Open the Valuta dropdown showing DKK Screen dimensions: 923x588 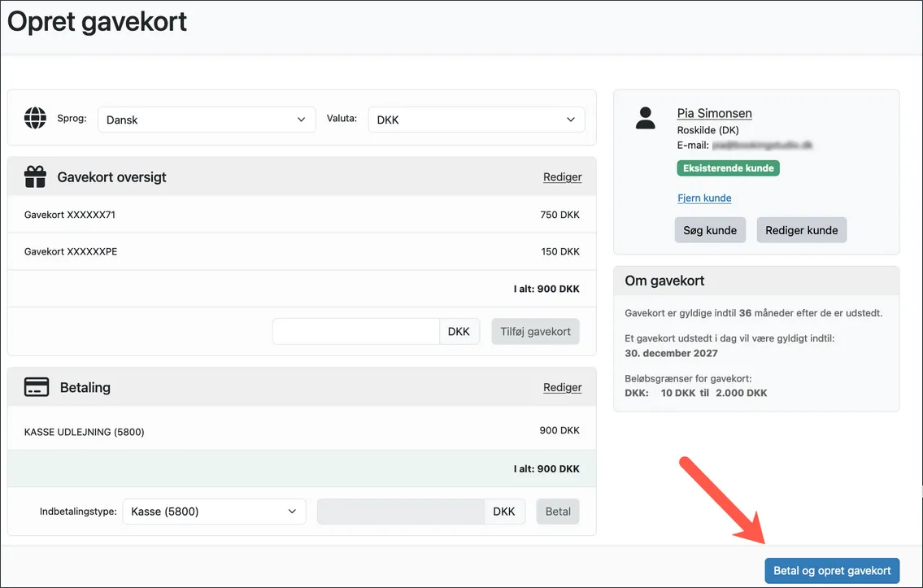point(476,120)
